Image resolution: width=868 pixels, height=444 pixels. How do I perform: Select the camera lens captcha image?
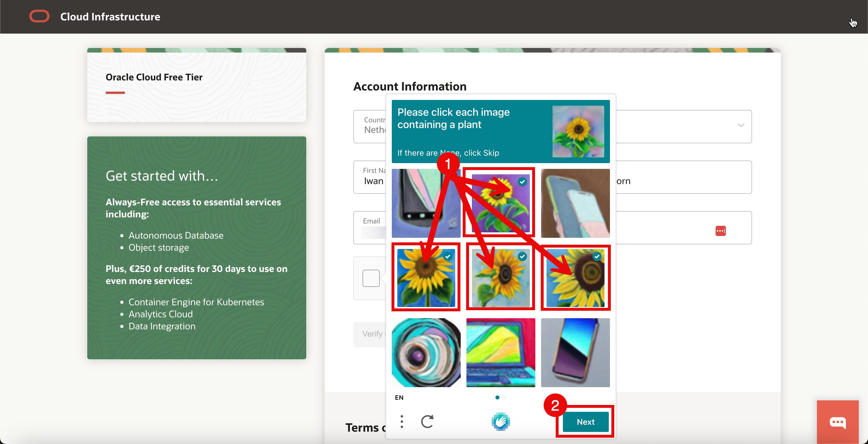pyautogui.click(x=426, y=353)
